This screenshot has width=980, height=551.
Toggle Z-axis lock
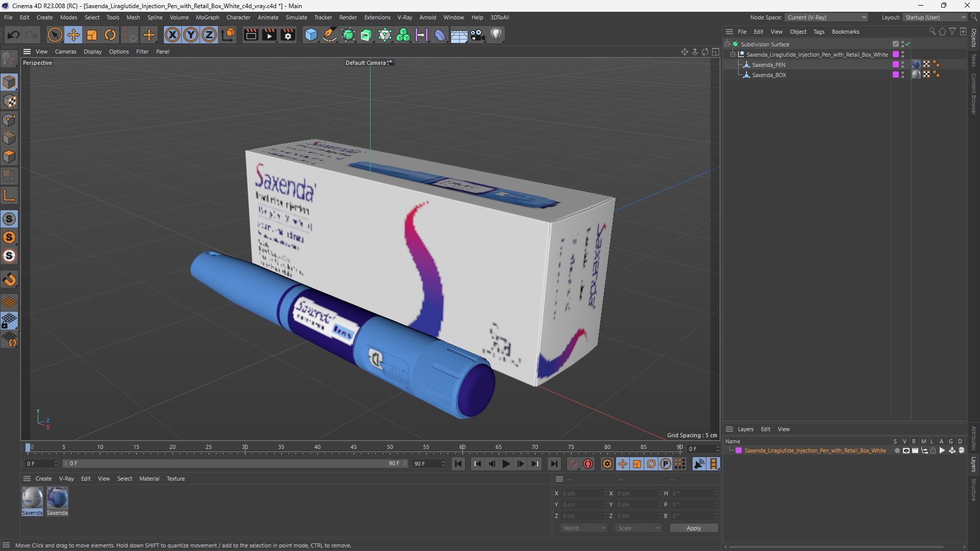pos(209,35)
